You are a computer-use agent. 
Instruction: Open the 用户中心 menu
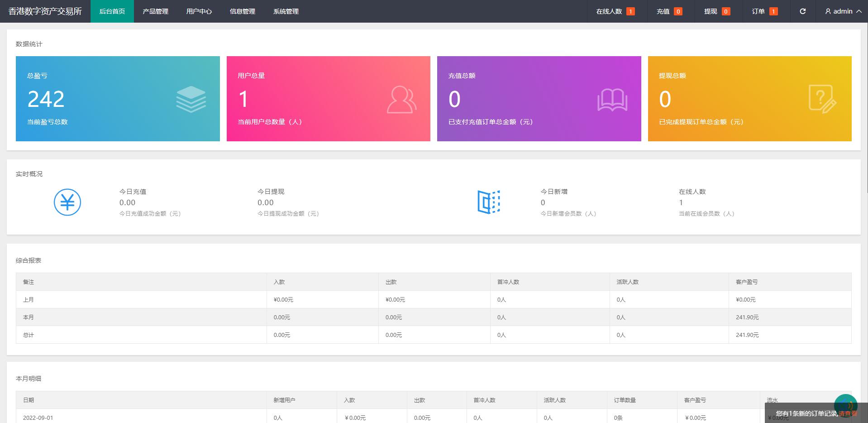199,11
